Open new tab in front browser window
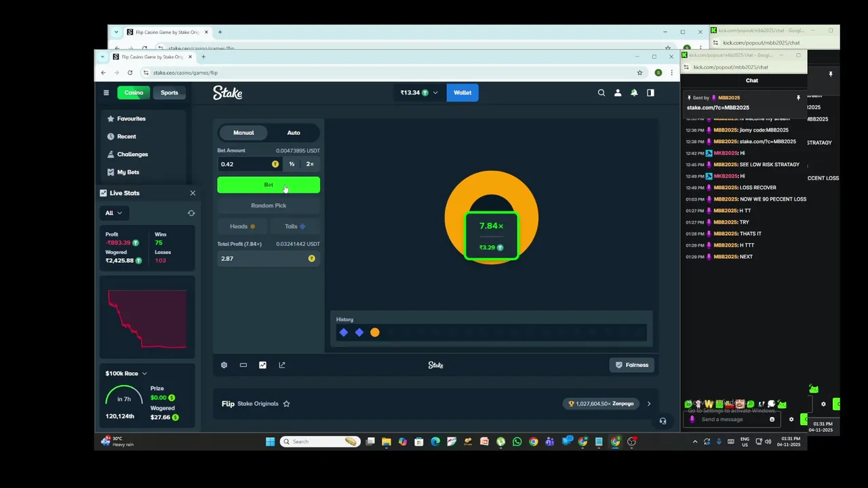The width and height of the screenshot is (868, 488). point(203,57)
